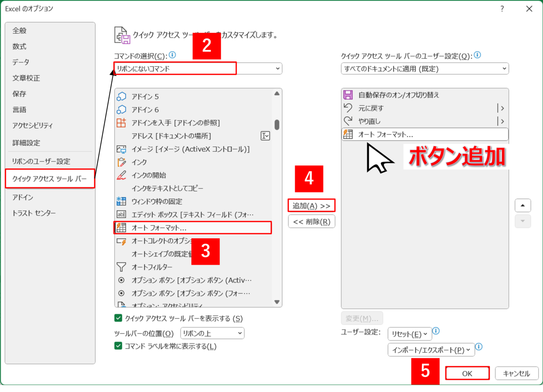
Task: Click the command list scroll down arrow
Action: point(277,302)
